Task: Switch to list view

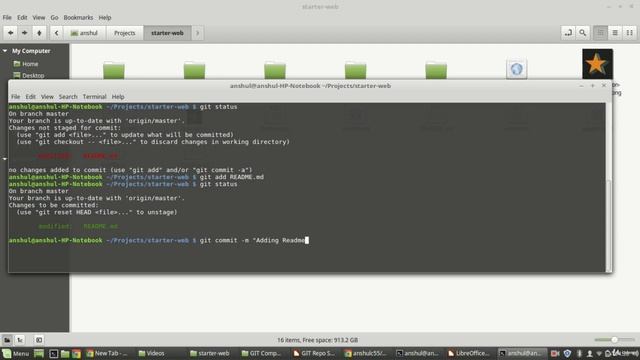Action: (615, 33)
